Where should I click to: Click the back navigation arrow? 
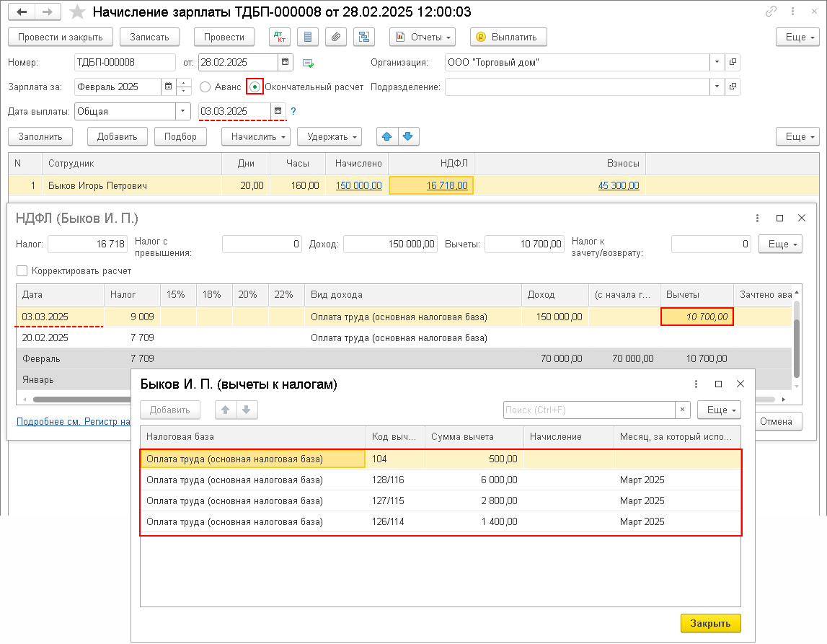[22, 12]
